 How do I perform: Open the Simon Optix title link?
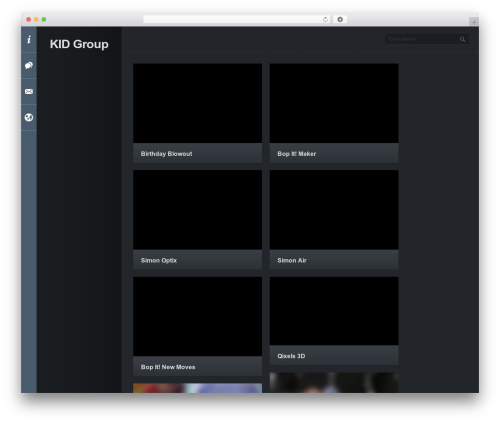tap(159, 260)
